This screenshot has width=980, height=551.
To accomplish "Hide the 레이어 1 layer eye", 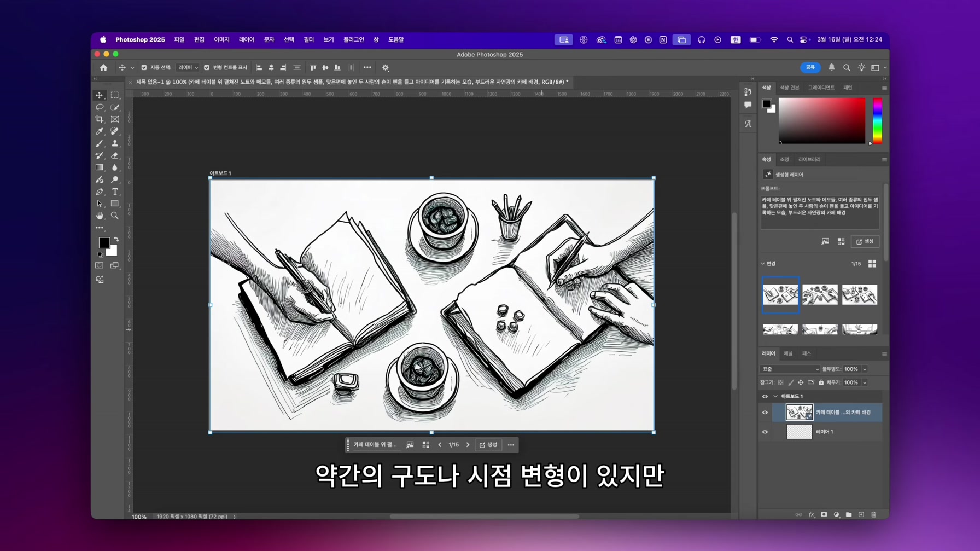I will coord(765,432).
